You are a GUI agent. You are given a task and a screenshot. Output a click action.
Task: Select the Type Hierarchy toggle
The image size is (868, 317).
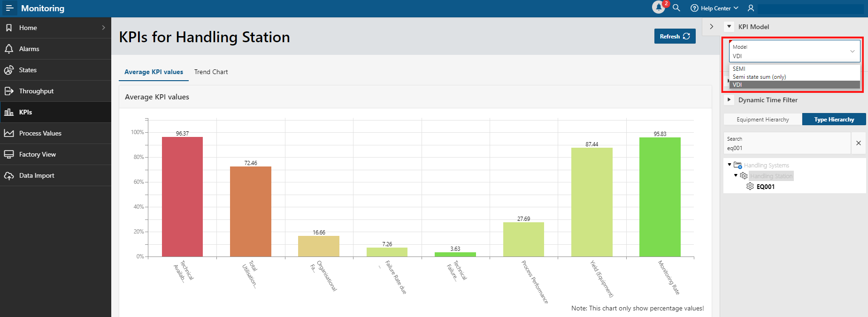coord(834,120)
